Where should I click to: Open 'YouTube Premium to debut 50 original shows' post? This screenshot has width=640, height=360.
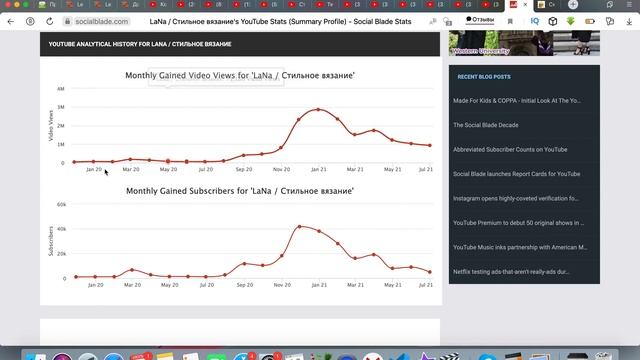point(518,223)
